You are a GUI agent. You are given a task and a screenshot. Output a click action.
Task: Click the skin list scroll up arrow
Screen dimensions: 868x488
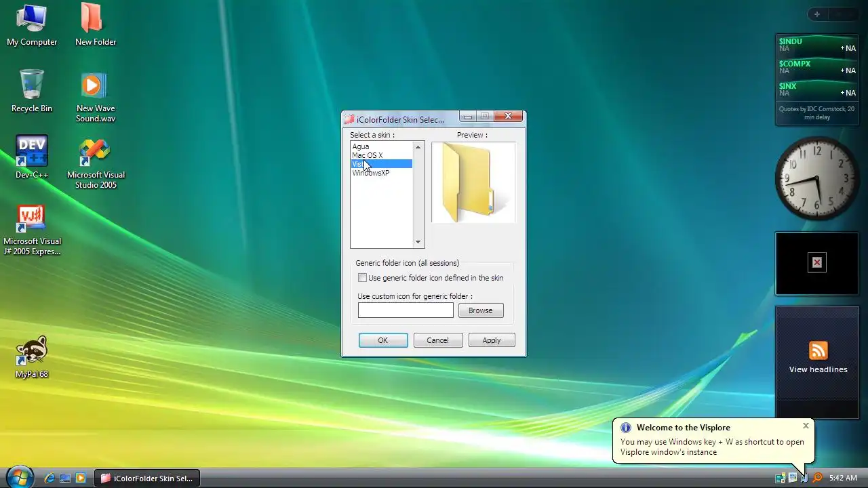click(418, 147)
